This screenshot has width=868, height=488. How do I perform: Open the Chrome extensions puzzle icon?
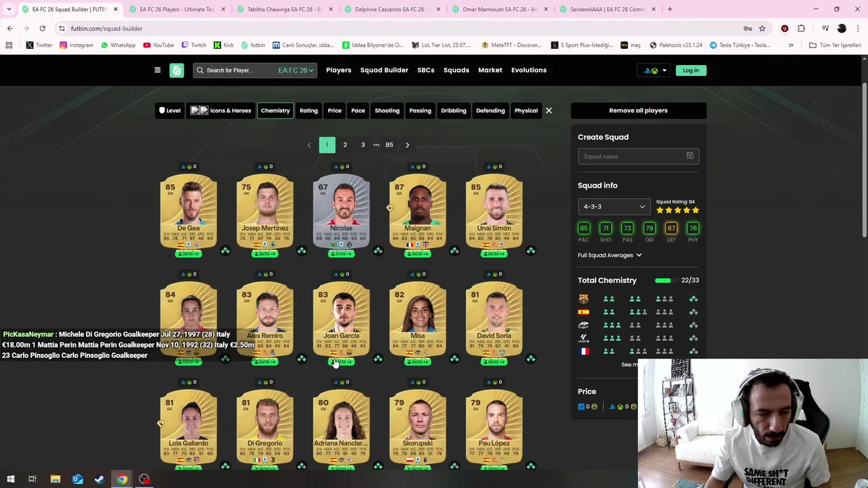pyautogui.click(x=801, y=28)
